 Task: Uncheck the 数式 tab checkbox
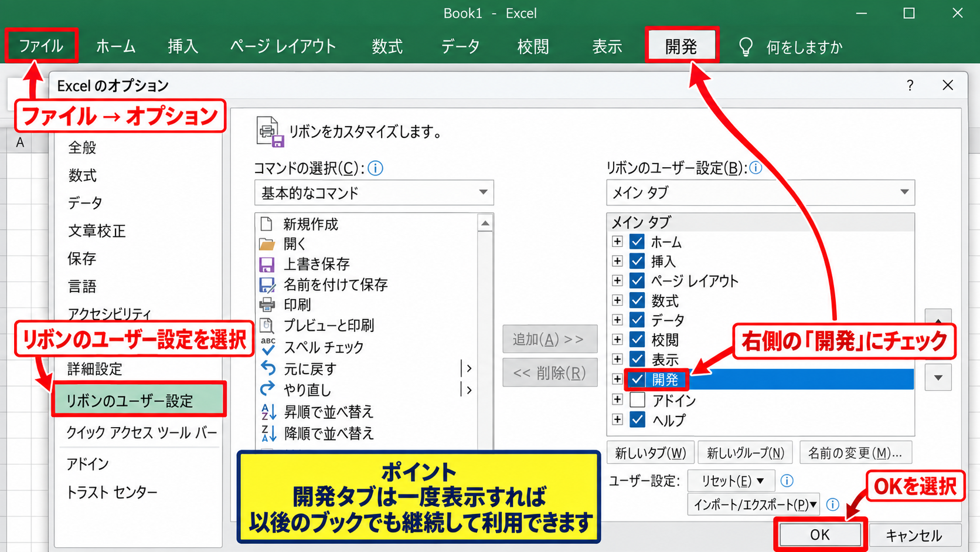click(x=637, y=300)
